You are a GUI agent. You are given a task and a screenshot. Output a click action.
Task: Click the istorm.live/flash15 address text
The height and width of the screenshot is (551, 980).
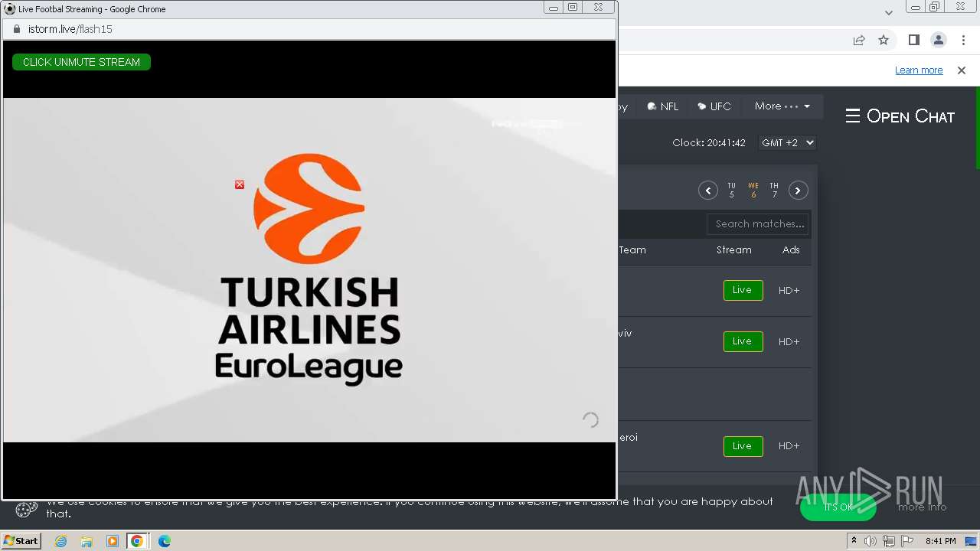click(70, 29)
